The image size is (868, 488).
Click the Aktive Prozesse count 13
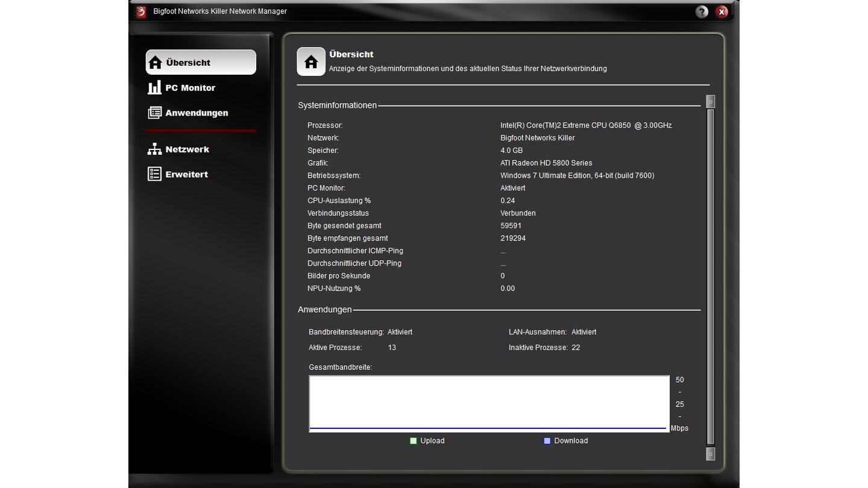(392, 348)
